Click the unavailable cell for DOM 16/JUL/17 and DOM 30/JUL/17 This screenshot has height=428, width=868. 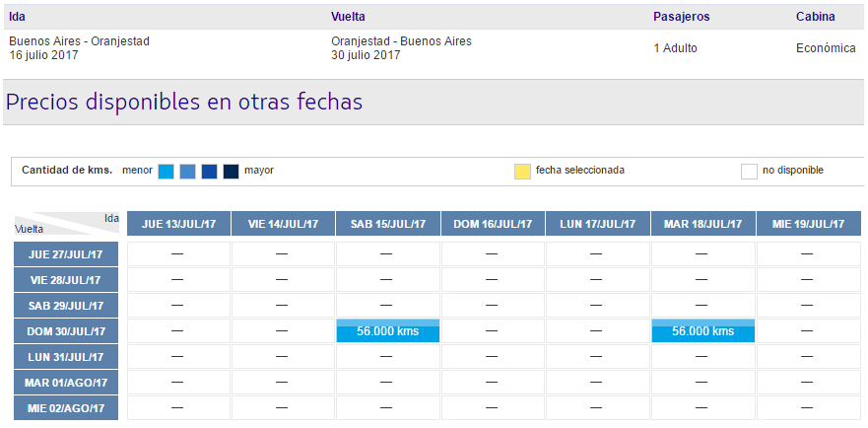pyautogui.click(x=493, y=331)
